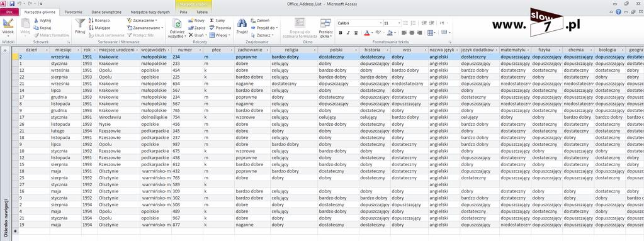Open the Przejdź do dropdown
The height and width of the screenshot is (241, 644).
(x=264, y=28)
